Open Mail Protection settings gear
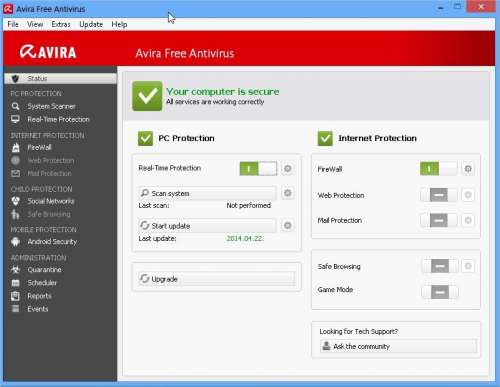The height and width of the screenshot is (387, 500). coord(468,220)
